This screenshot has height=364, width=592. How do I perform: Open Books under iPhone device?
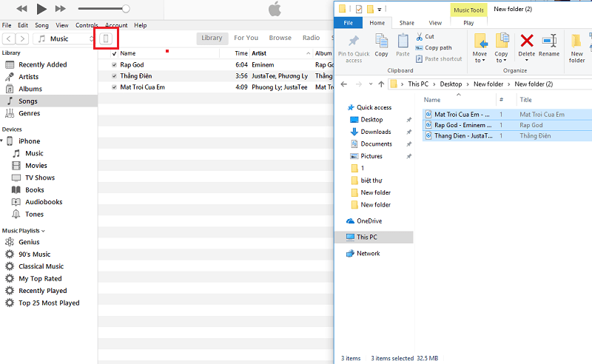point(34,190)
